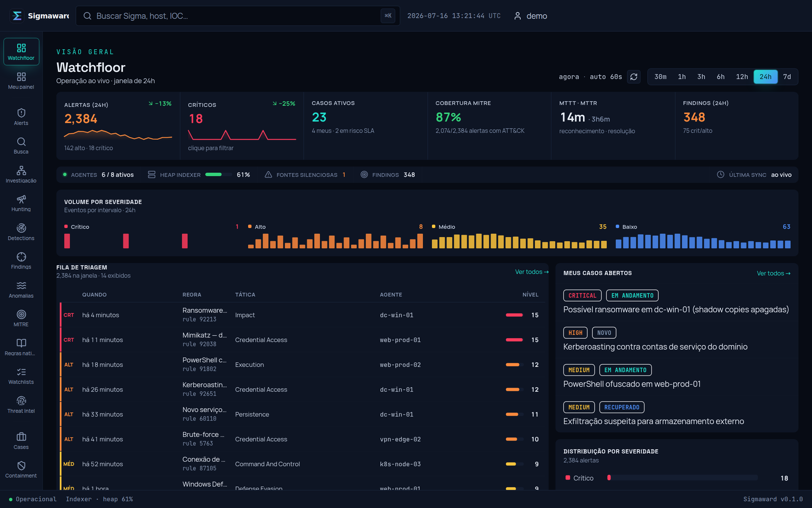Open Hunting telescope icon
This screenshot has width=812, height=508.
click(21, 199)
